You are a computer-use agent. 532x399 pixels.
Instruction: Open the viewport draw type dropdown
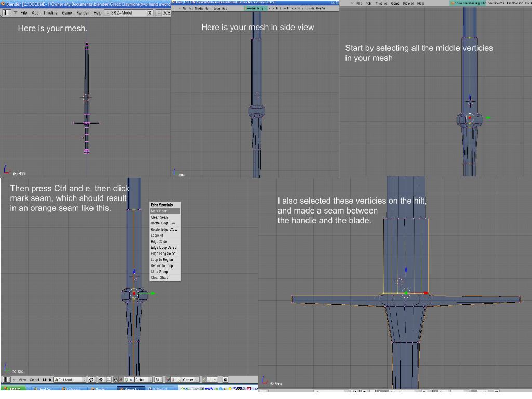tap(91, 380)
